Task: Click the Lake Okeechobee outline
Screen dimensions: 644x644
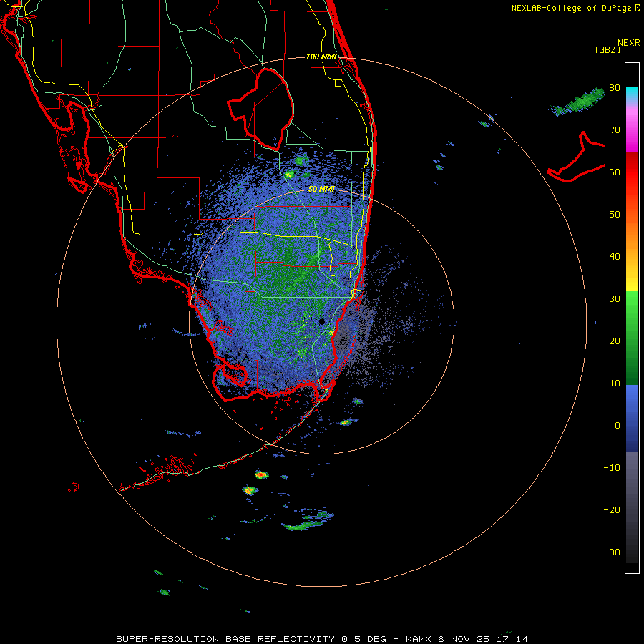Action: (x=261, y=109)
